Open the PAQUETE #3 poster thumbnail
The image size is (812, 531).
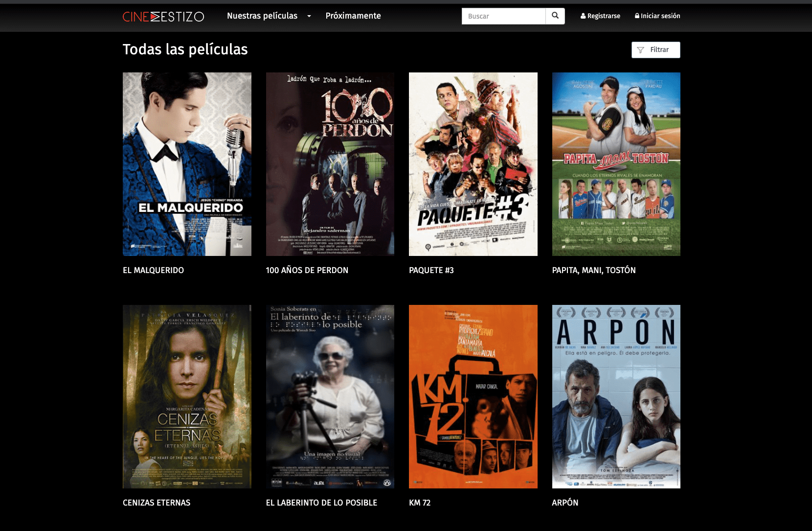tap(473, 164)
